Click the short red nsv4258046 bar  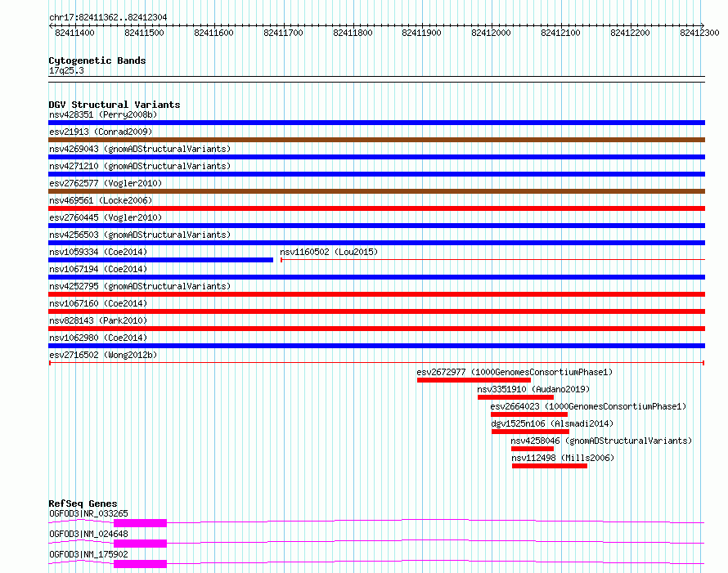coord(533,449)
